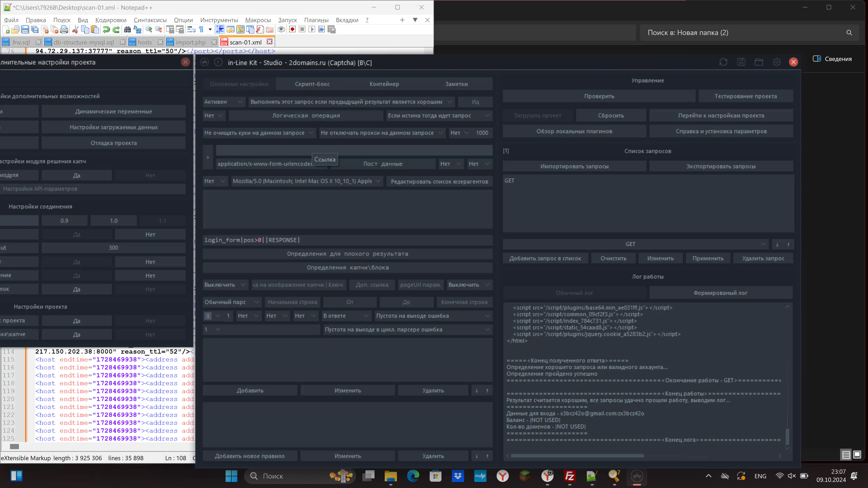This screenshot has width=868, height=488.
Task: Click Monitoring eye icon in Notepad++ toolbar
Action: click(x=281, y=30)
